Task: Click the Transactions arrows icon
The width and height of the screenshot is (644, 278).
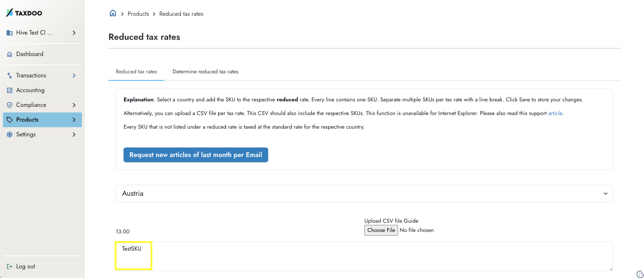Action: click(x=10, y=76)
